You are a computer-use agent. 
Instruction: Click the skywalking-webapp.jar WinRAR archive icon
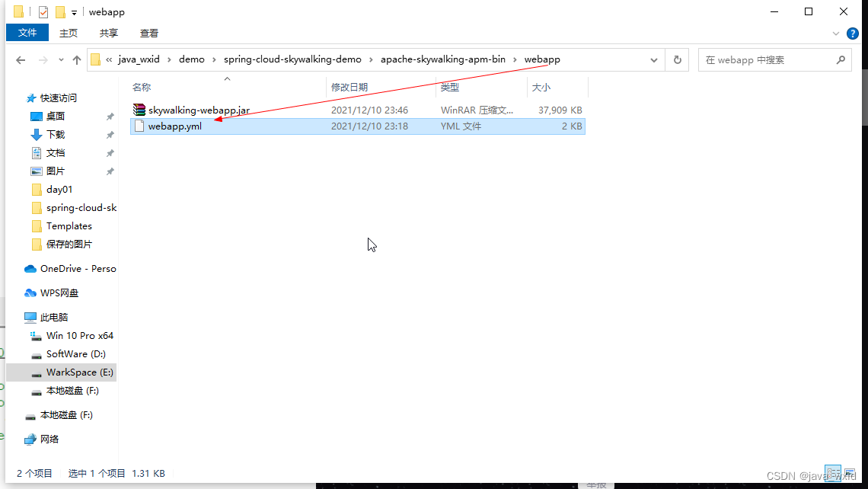[139, 110]
